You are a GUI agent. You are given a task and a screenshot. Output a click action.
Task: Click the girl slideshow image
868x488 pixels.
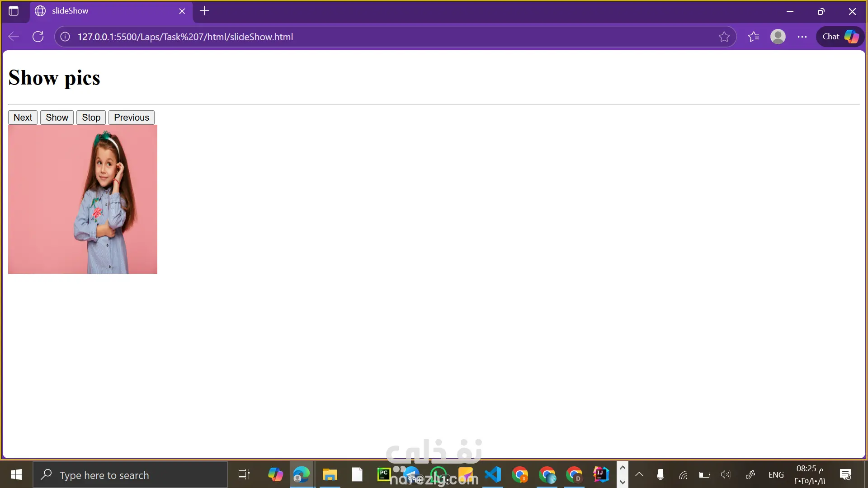point(83,199)
